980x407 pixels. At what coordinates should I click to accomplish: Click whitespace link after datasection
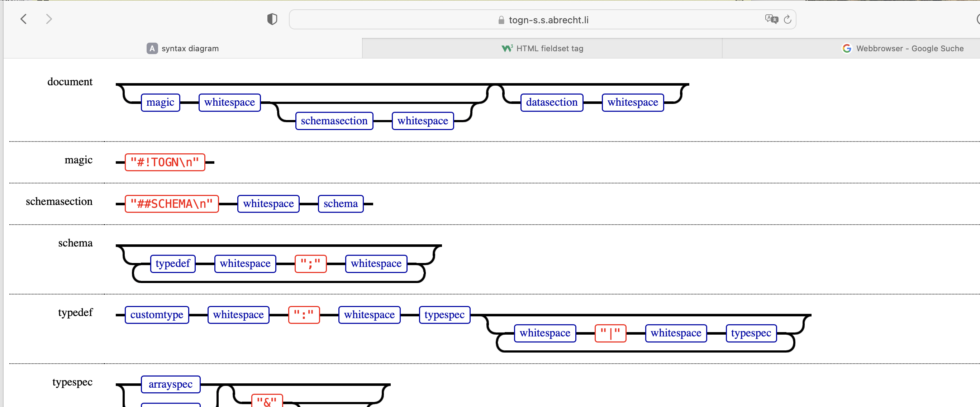(633, 102)
